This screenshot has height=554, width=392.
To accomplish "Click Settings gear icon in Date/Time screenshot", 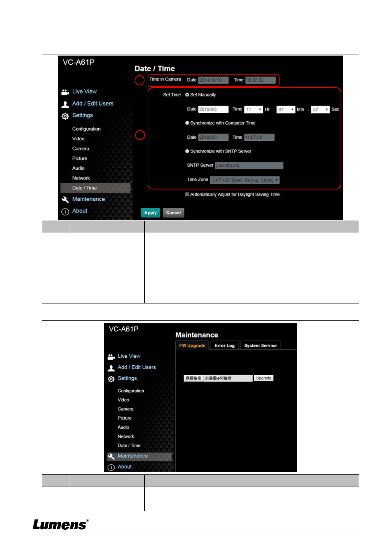I will [65, 116].
